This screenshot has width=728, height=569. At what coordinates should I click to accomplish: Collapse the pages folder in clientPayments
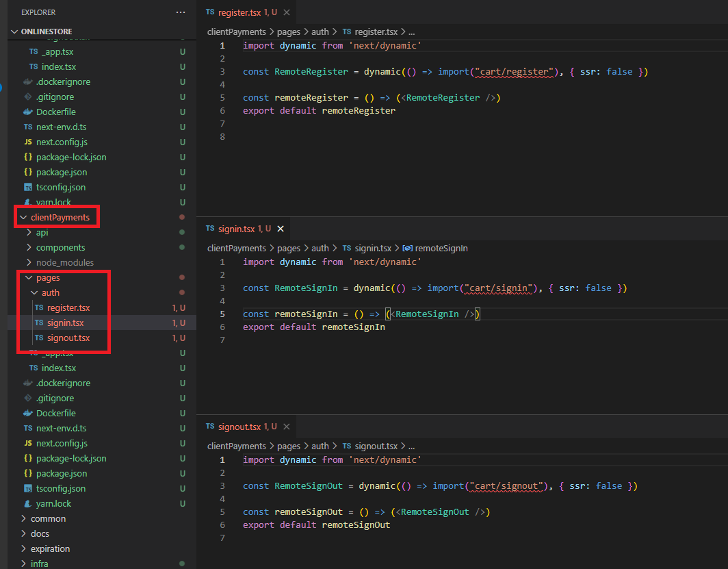tap(47, 277)
